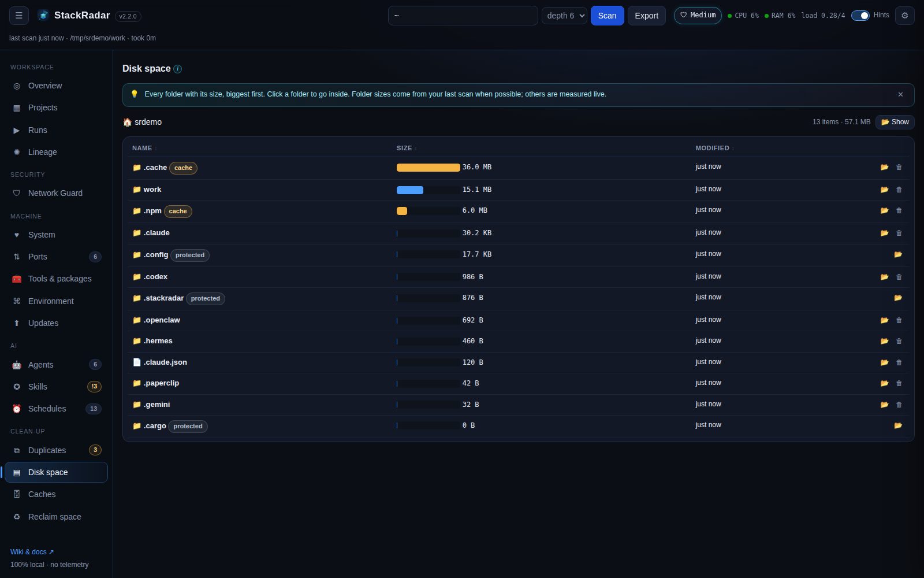Reveal the .gemini folder

point(884,405)
